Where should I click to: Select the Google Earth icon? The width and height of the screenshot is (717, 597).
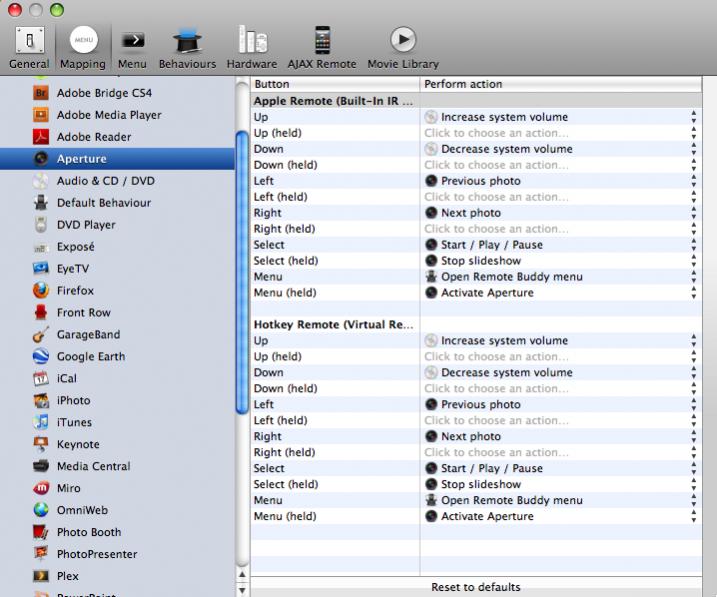[41, 356]
